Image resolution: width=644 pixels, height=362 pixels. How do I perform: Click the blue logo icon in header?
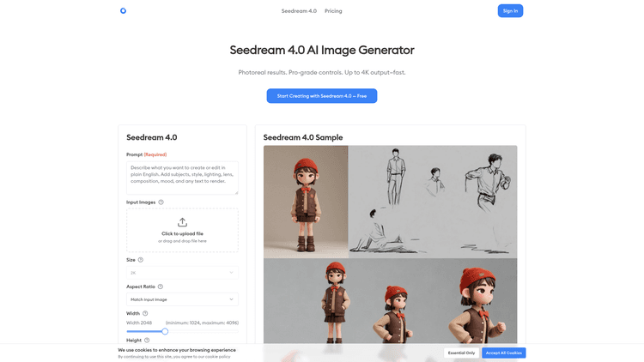point(123,10)
